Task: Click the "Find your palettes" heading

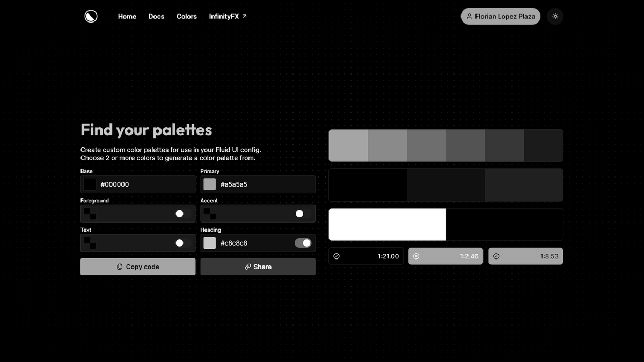Action: point(146,130)
